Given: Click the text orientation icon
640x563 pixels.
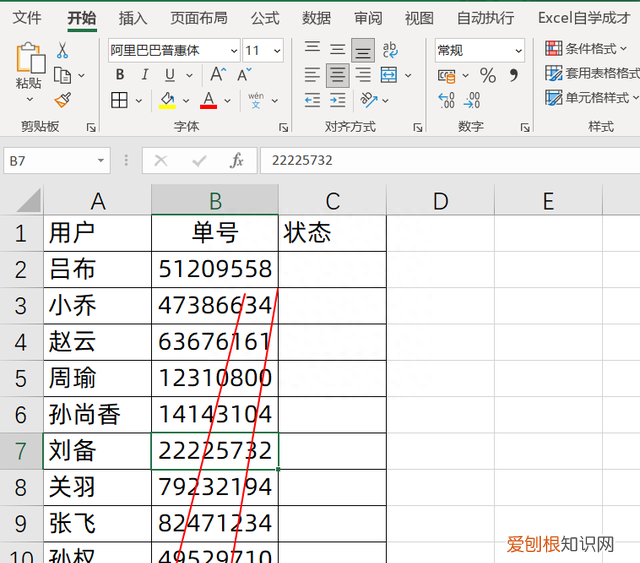Looking at the screenshot, I should click(369, 100).
